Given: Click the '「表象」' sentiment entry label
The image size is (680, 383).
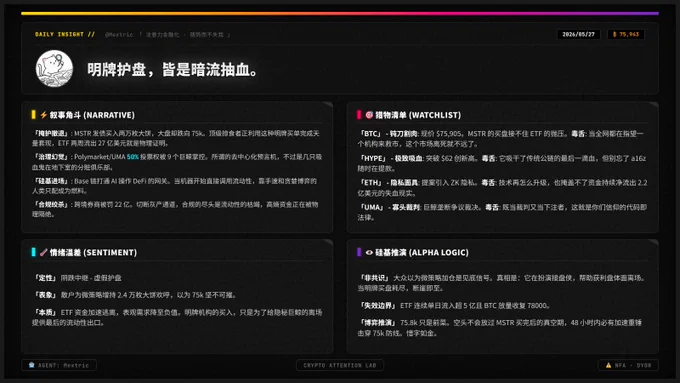Looking at the screenshot, I should [46, 295].
